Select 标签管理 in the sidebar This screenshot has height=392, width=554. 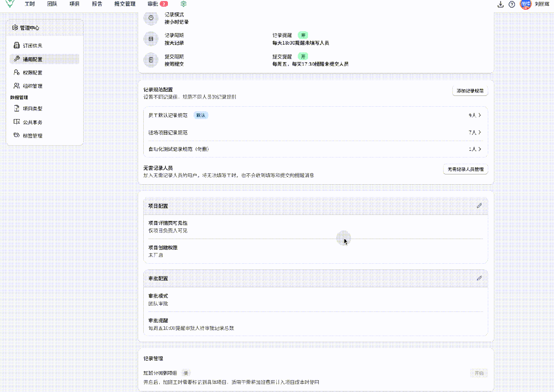45,135
